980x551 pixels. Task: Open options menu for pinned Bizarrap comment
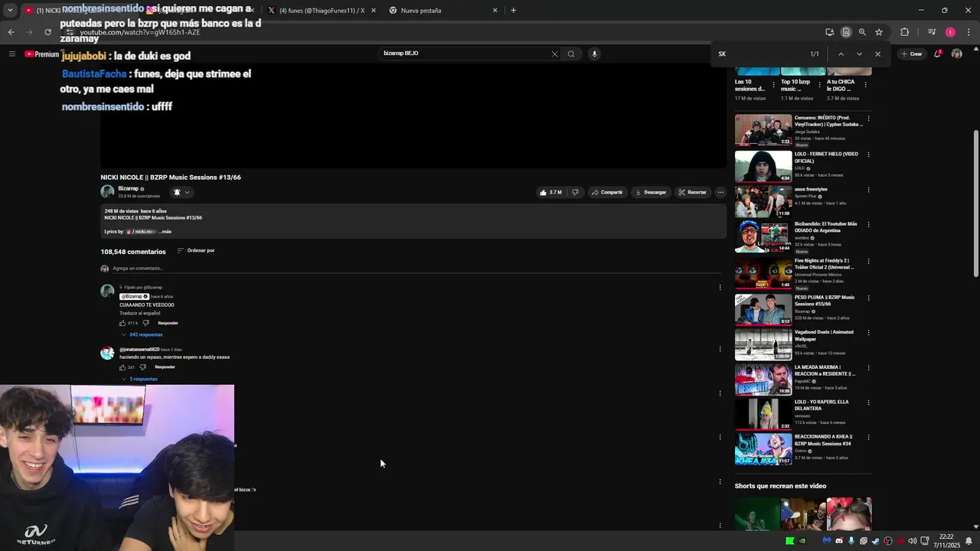click(x=720, y=288)
